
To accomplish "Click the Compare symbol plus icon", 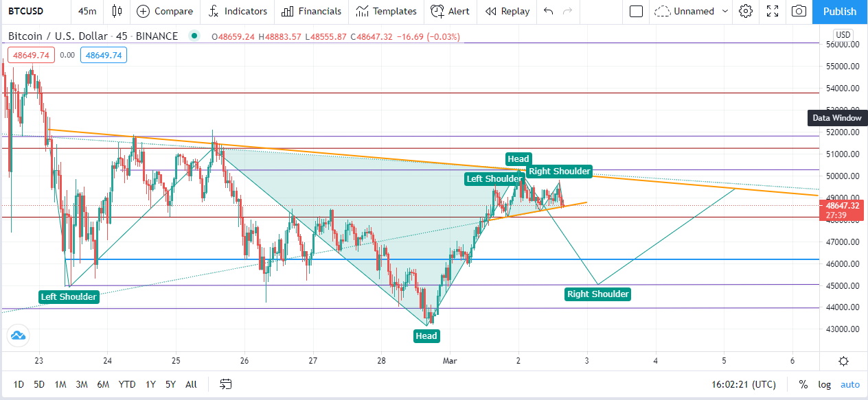I will [x=143, y=11].
